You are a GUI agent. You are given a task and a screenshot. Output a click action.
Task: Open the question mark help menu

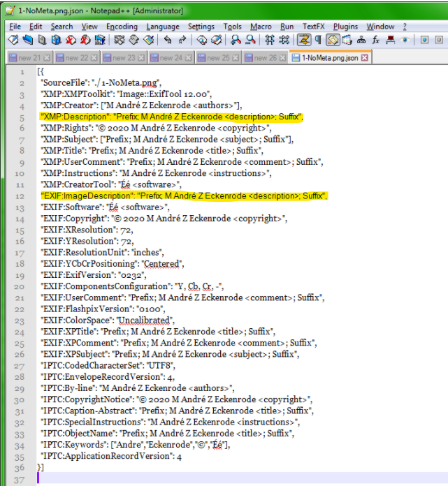click(405, 27)
